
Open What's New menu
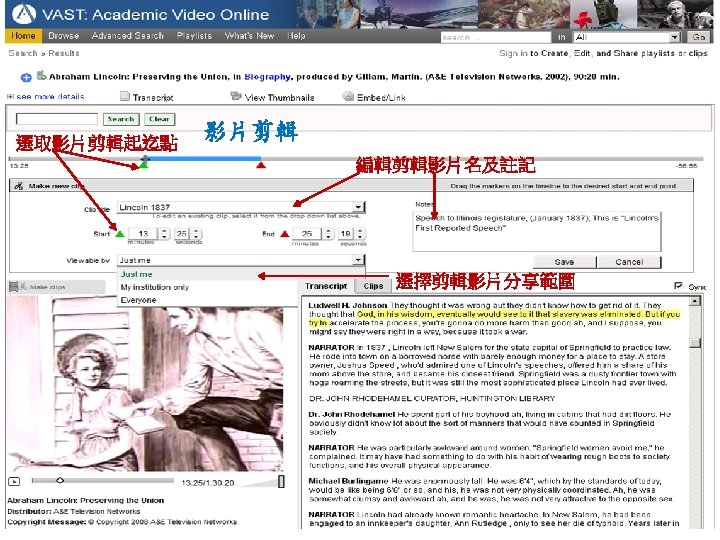pos(249,36)
